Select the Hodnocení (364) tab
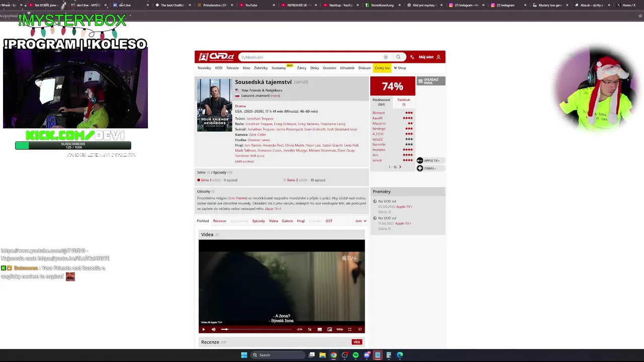Viewport: 644px width, 362px height. [x=381, y=102]
